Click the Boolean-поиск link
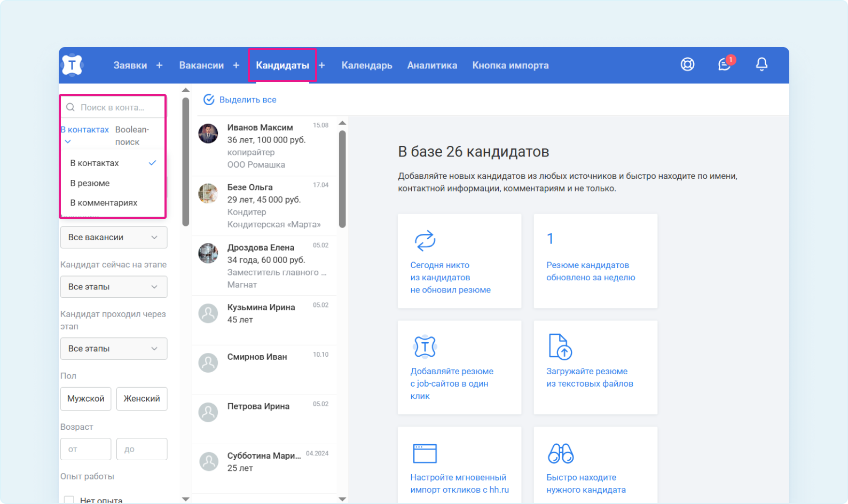This screenshot has height=504, width=848. tap(132, 136)
